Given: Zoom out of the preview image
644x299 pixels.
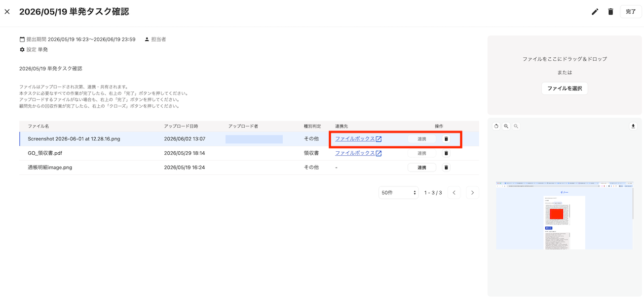Looking at the screenshot, I should click(x=516, y=127).
